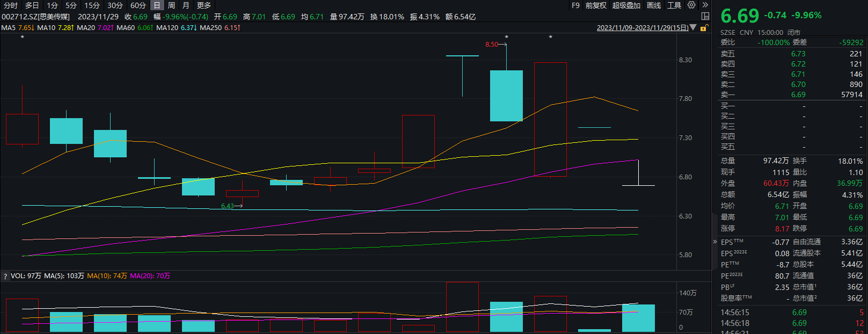The width and height of the screenshot is (868, 334).
Task: Click the large 6.69 last price
Action: (x=740, y=16)
